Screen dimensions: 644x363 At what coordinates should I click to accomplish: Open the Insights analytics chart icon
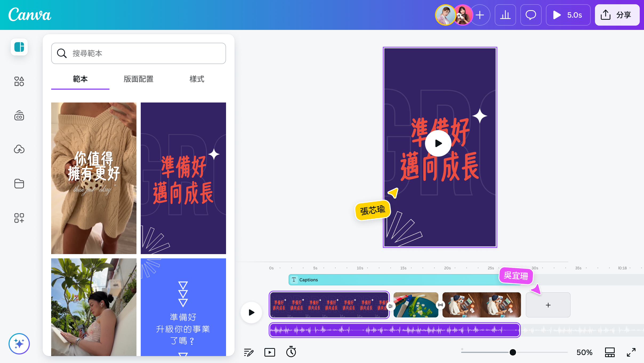click(505, 15)
